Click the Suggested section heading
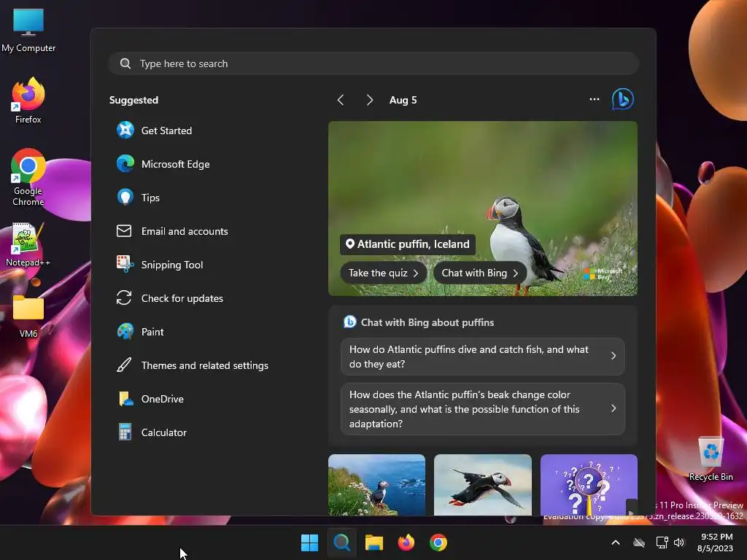Image resolution: width=747 pixels, height=560 pixels. (134, 100)
